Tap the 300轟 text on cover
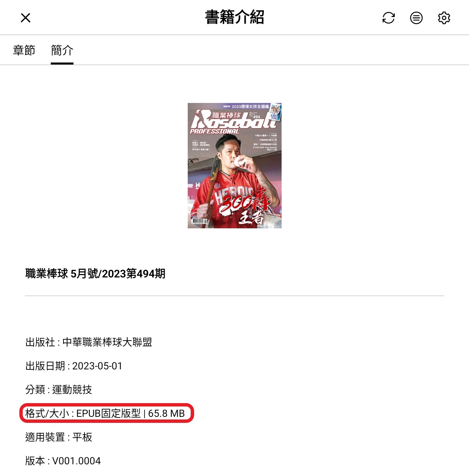The image size is (469, 476). point(244,200)
